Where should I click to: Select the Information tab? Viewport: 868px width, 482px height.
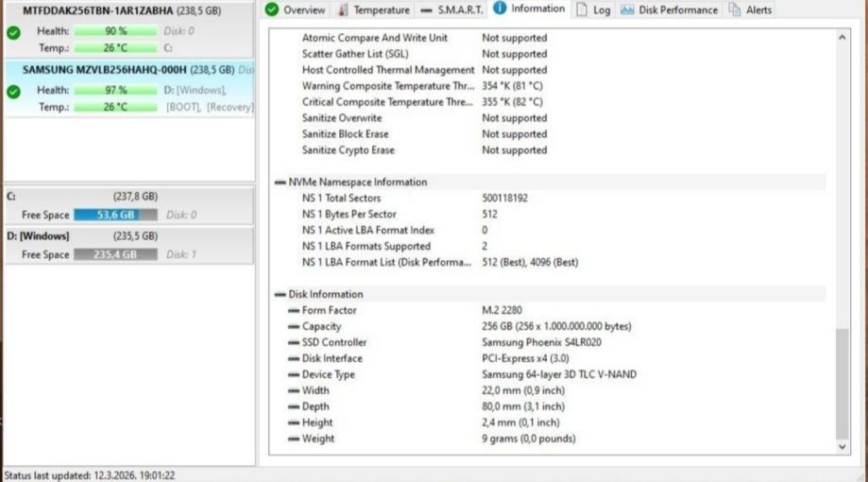click(529, 9)
